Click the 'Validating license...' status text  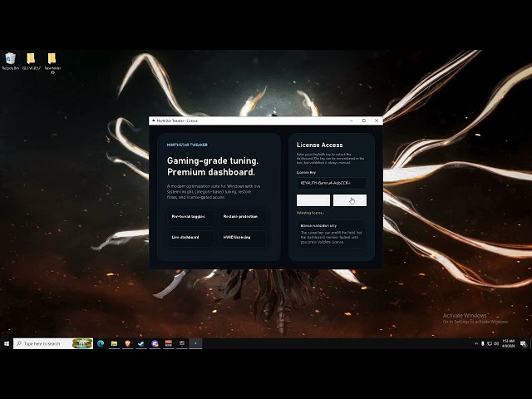[310, 213]
